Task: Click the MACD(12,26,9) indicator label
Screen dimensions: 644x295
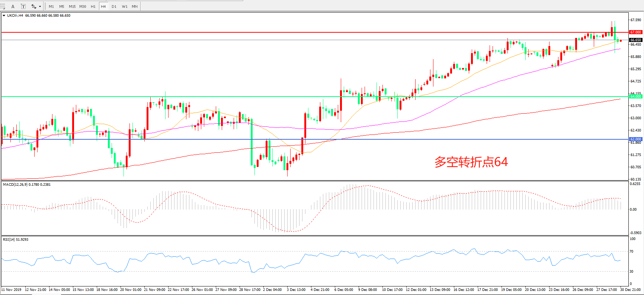Action: pyautogui.click(x=16, y=185)
